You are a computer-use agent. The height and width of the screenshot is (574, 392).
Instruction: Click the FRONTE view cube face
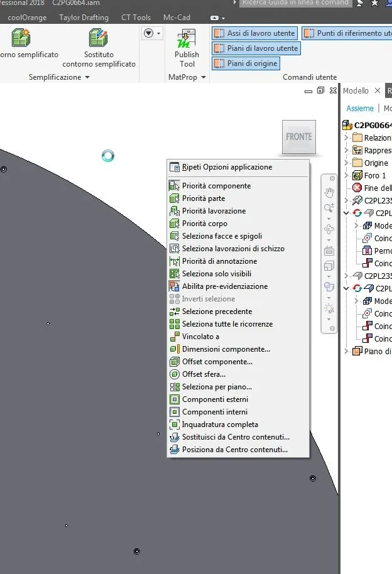298,136
